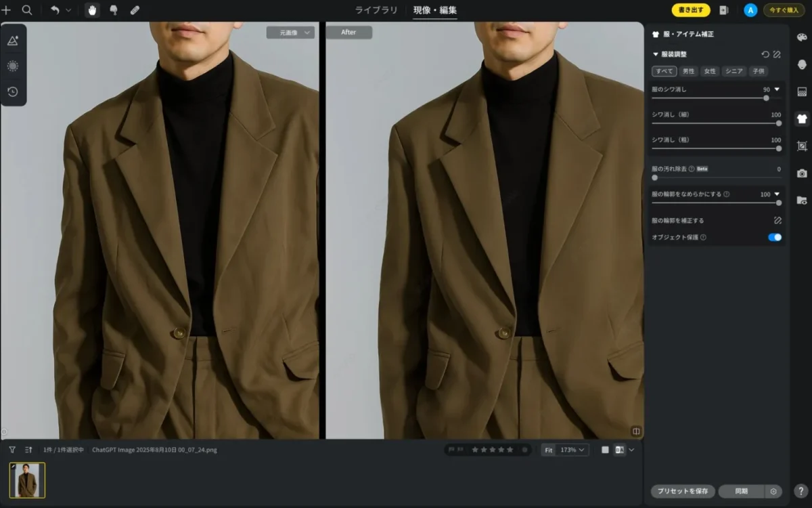812x508 pixels.
Task: Click the プリセットを保存 button
Action: coord(683,491)
